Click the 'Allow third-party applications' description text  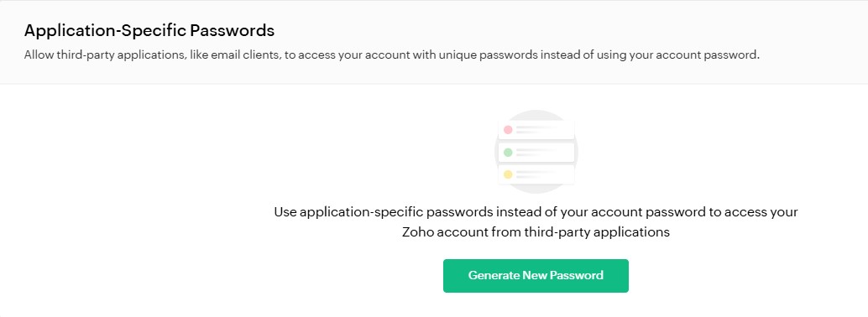tap(391, 55)
